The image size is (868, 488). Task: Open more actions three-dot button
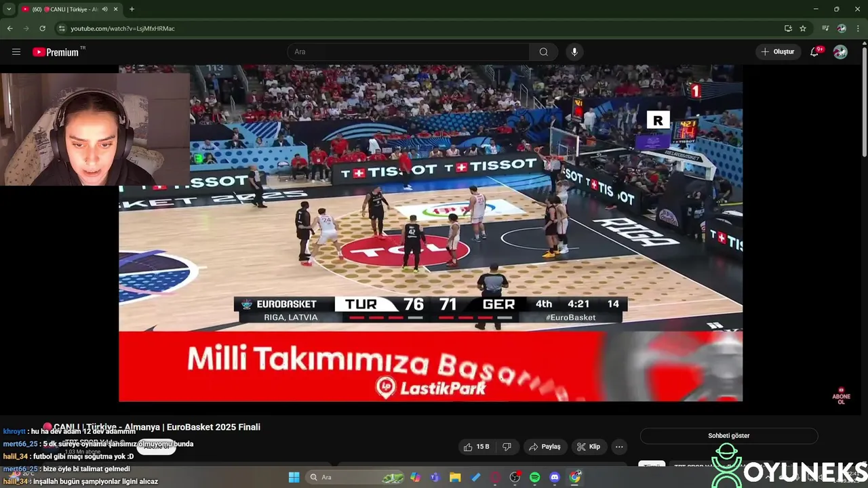(618, 447)
